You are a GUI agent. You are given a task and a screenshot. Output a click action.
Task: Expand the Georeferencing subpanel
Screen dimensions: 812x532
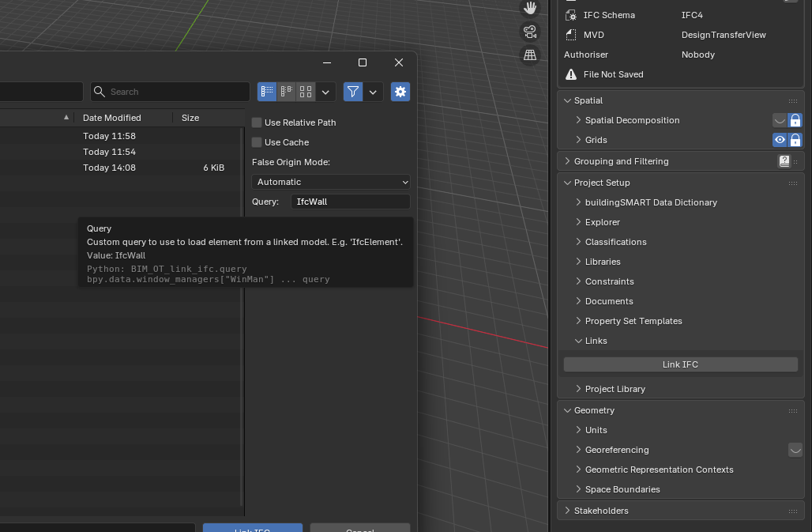578,450
